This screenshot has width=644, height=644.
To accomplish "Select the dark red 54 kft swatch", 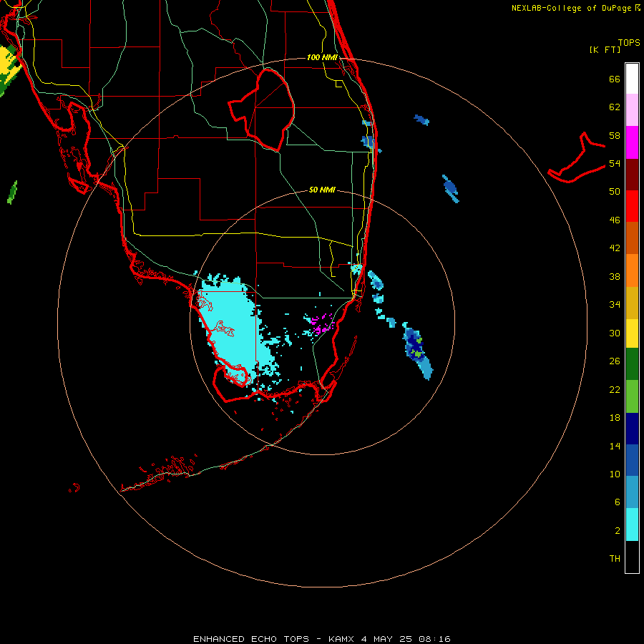I will click(632, 175).
